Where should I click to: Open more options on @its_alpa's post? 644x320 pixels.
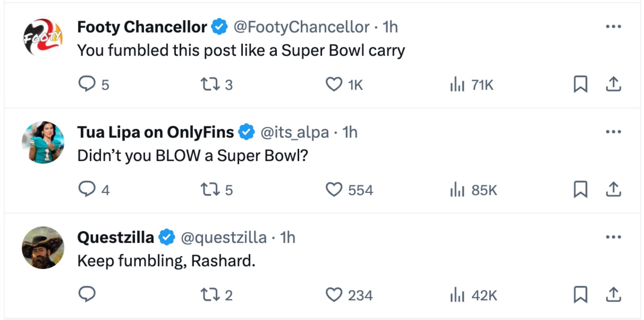coord(613,132)
